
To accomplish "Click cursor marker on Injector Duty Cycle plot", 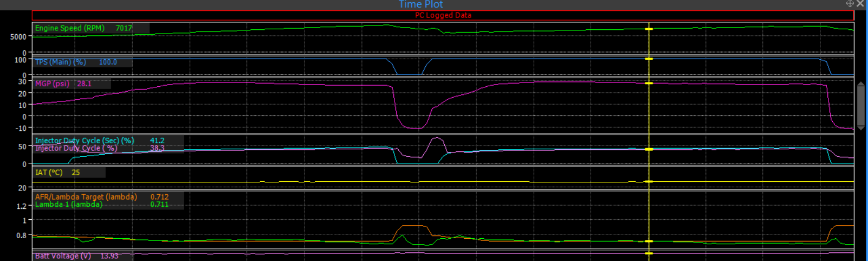I will (x=649, y=149).
